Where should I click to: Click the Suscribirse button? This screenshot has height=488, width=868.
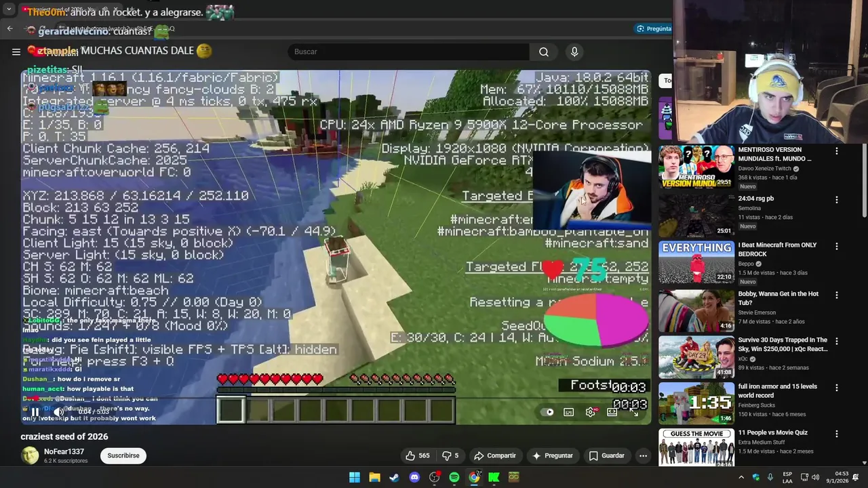pos(123,455)
